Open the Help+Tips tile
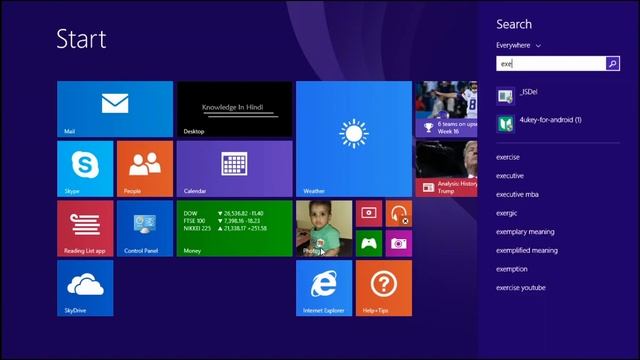This screenshot has width=640, height=360. pyautogui.click(x=384, y=288)
